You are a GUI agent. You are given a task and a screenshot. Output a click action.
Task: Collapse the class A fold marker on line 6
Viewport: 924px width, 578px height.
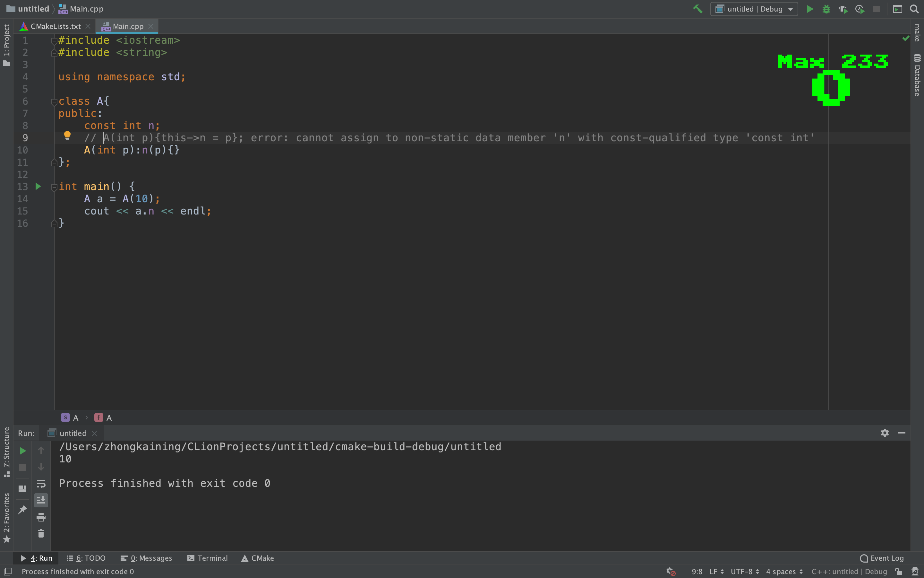pos(54,102)
